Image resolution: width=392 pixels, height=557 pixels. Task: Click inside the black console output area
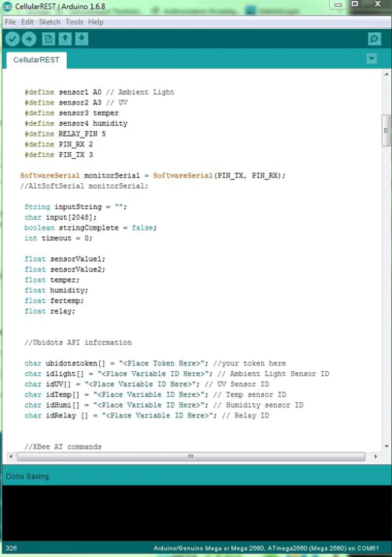196,513
